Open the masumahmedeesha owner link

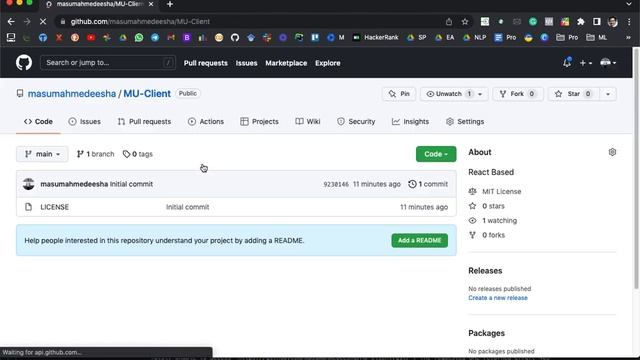(72, 93)
